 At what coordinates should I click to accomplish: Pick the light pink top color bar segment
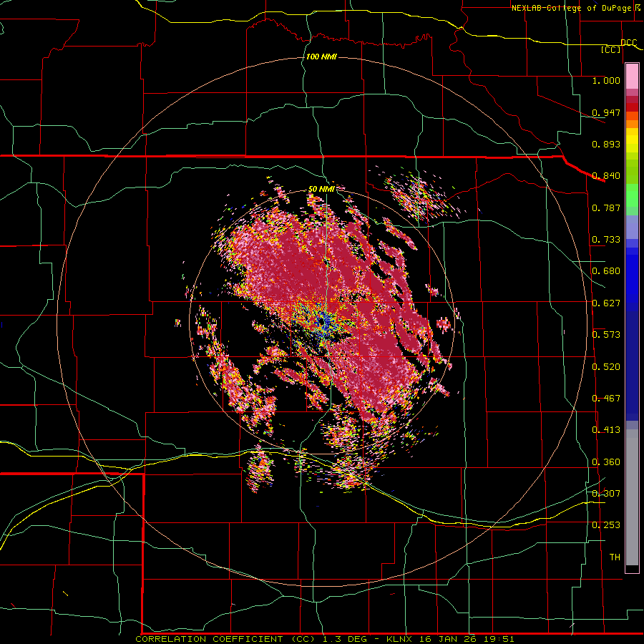[632, 77]
